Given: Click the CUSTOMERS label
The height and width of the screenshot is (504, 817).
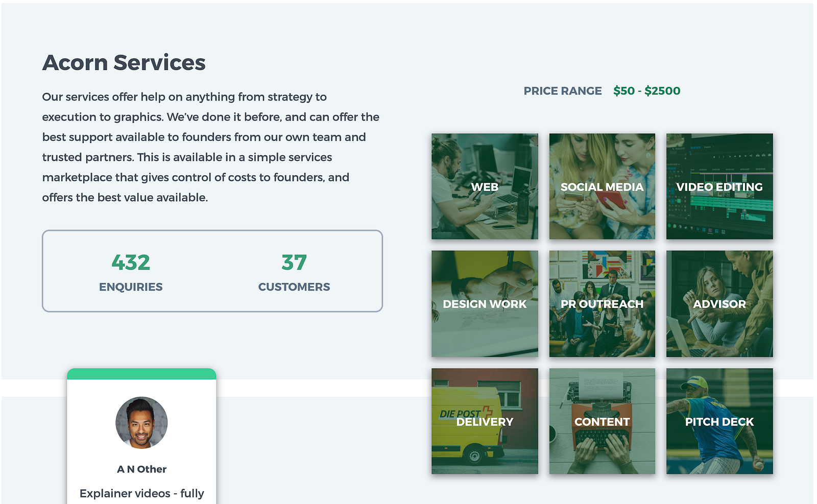Looking at the screenshot, I should pos(294,287).
